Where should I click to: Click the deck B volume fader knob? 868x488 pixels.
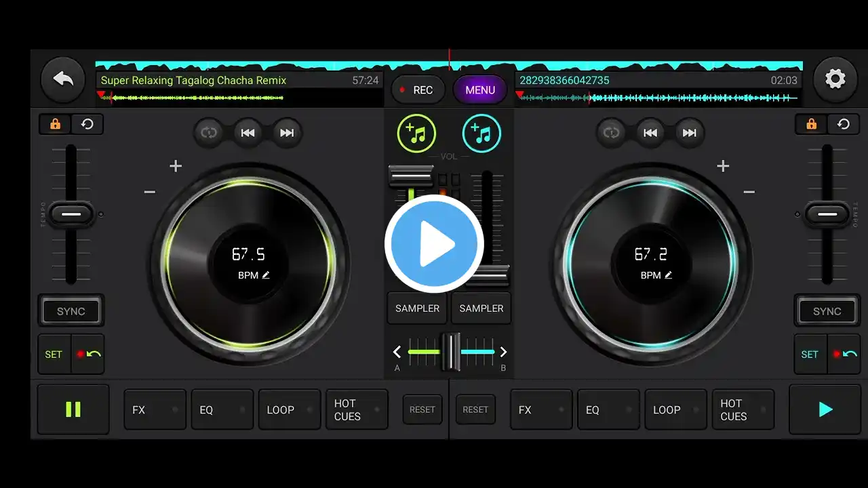(487, 276)
